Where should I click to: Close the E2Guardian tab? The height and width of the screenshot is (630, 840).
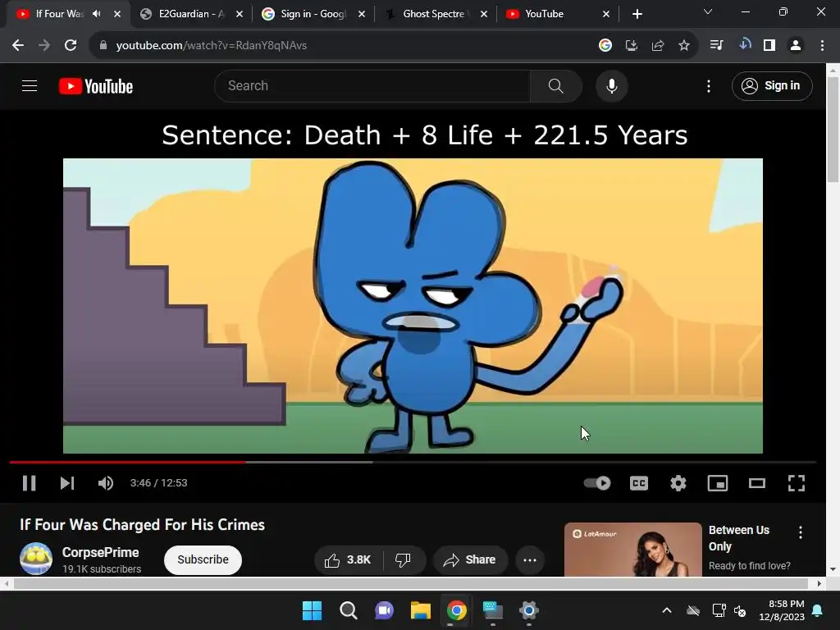pyautogui.click(x=240, y=14)
